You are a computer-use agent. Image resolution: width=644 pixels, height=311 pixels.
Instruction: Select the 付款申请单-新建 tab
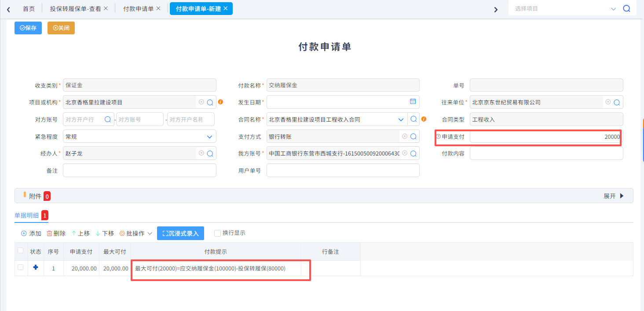(198, 8)
